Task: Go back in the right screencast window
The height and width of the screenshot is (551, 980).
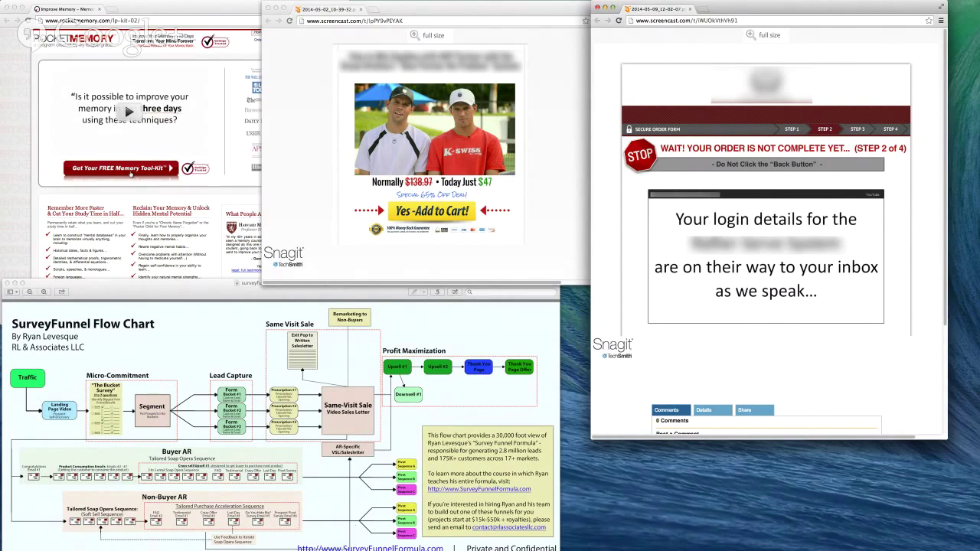Action: click(597, 21)
